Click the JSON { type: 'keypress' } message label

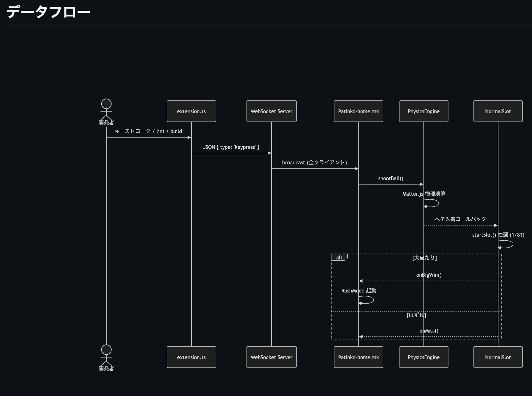(x=231, y=147)
